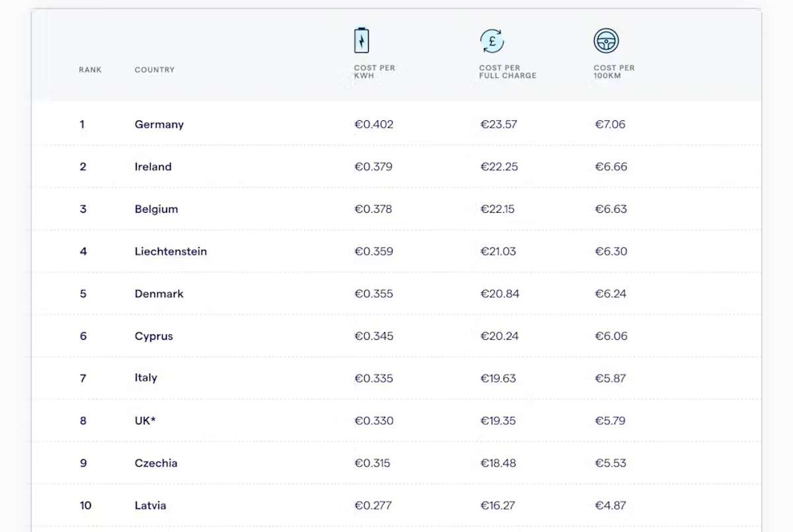Screen dimensions: 793x532
Task: Click the COST PER 100KM header label
Action: (614, 72)
